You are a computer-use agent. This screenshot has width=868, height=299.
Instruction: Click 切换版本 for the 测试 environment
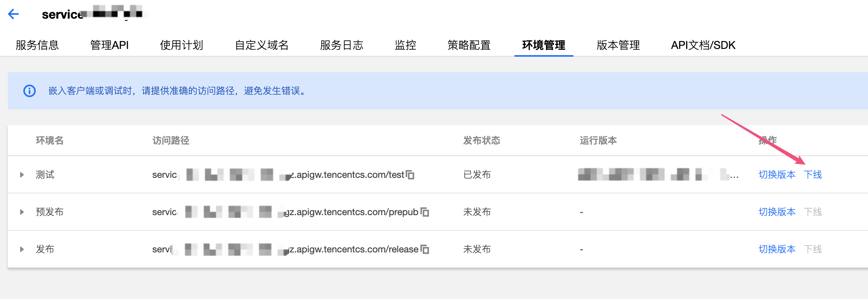pos(777,175)
